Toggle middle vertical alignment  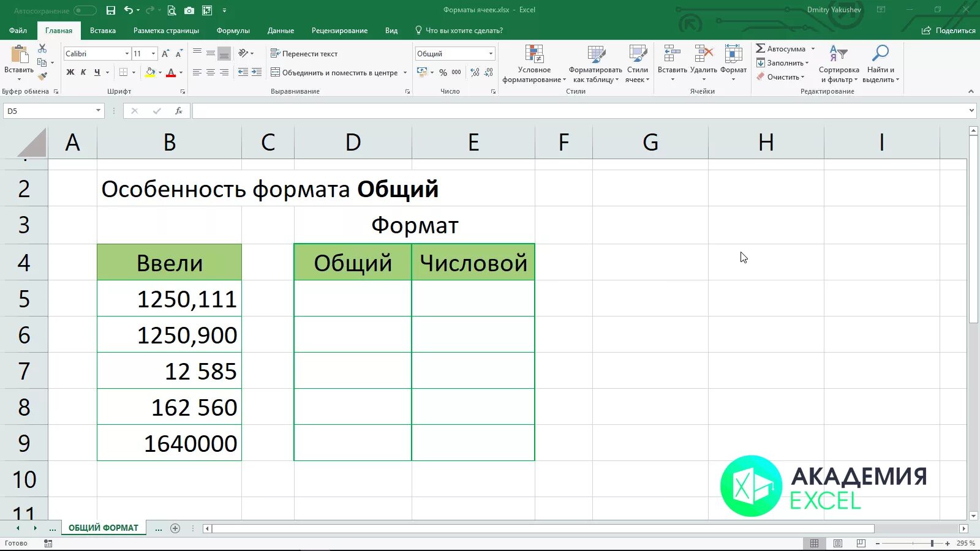coord(211,53)
